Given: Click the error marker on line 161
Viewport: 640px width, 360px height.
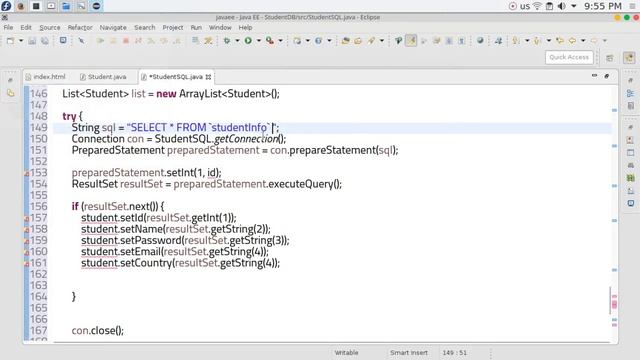Looking at the screenshot, I should pos(27,264).
